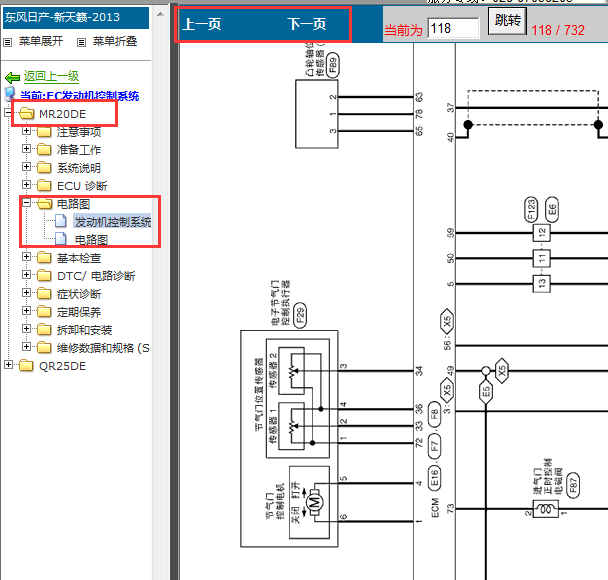Click connector label F87 in diagram
This screenshot has width=608, height=580.
pyautogui.click(x=573, y=485)
